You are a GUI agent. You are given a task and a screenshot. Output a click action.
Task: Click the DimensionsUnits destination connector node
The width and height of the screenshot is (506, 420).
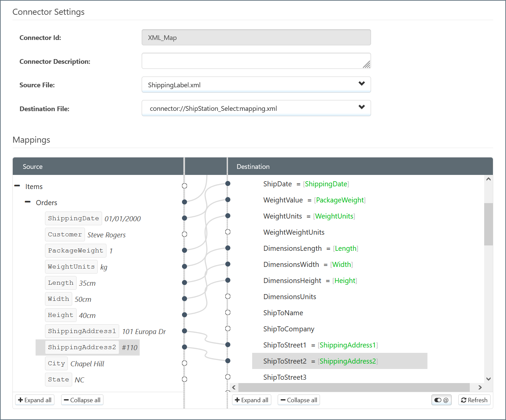point(228,296)
